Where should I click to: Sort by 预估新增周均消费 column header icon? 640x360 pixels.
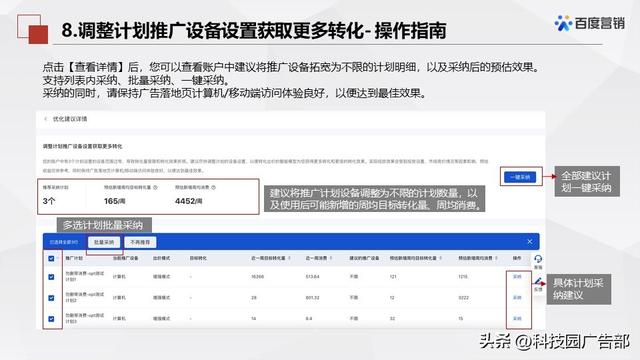pyautogui.click(x=496, y=258)
